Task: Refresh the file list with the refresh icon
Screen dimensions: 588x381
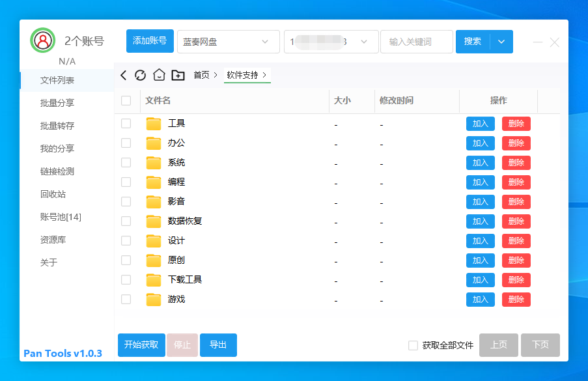Action: [x=141, y=75]
